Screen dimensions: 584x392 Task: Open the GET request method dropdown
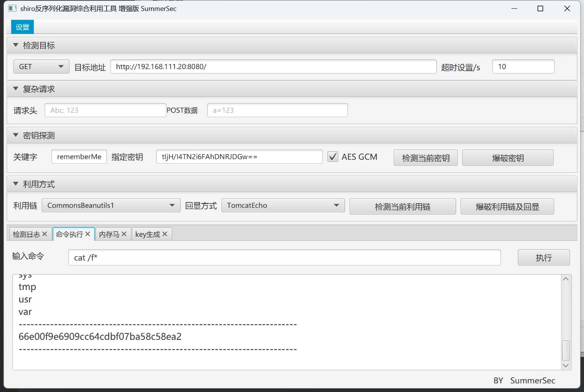(x=41, y=67)
